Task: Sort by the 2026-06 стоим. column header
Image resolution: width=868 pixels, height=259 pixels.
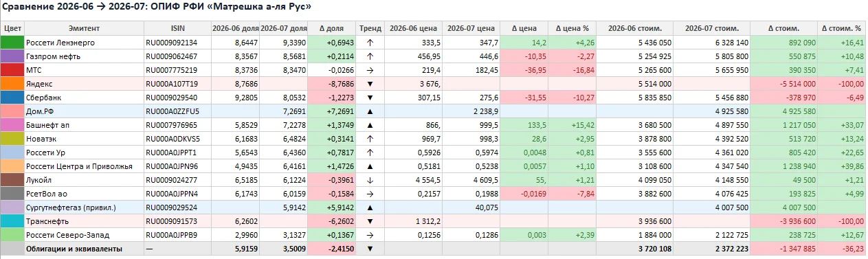Action: point(636,28)
